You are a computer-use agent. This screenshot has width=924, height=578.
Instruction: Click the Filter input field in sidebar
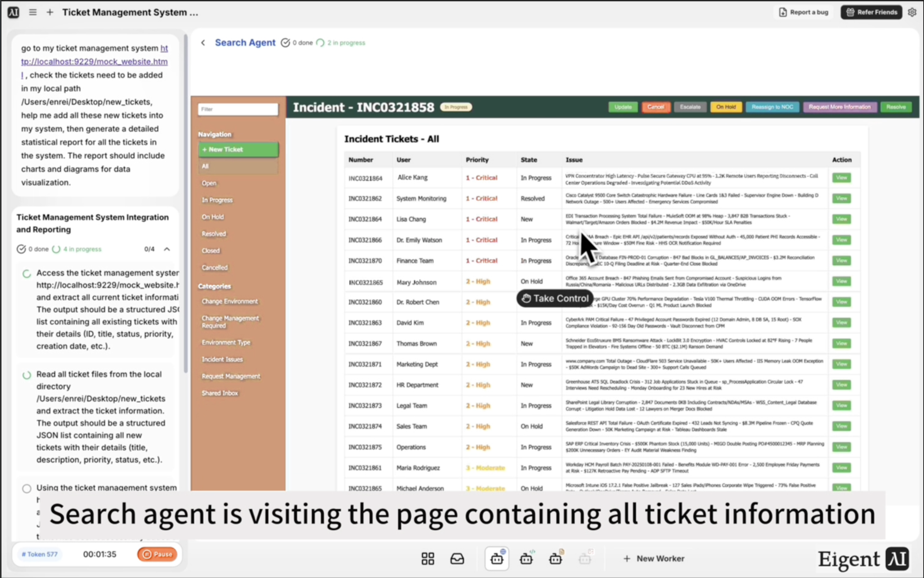point(238,109)
